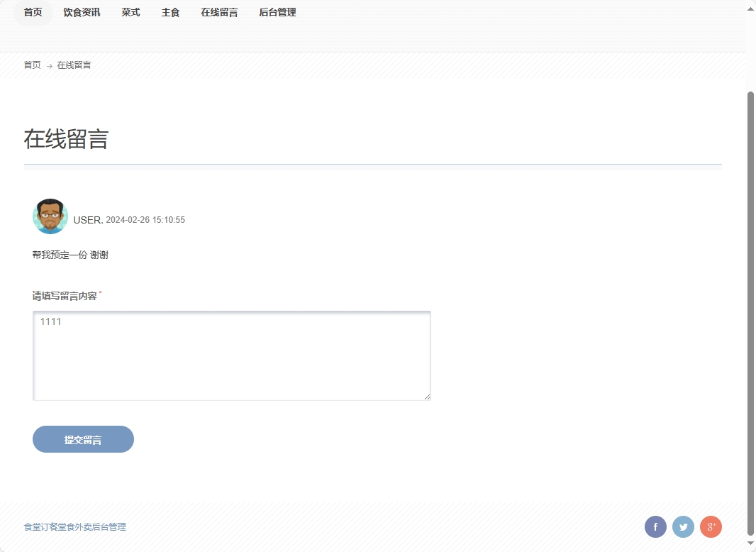Go to 在线留言 via the top navigation

218,12
